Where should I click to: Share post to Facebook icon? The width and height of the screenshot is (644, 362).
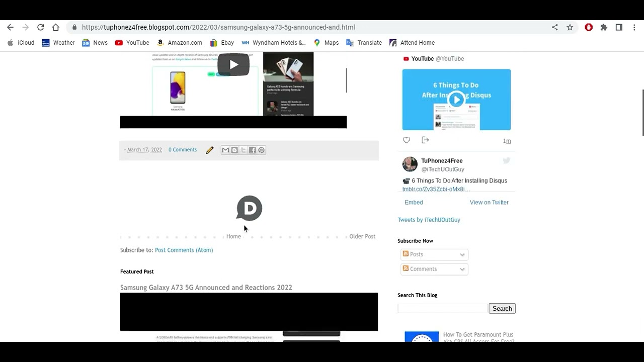253,150
